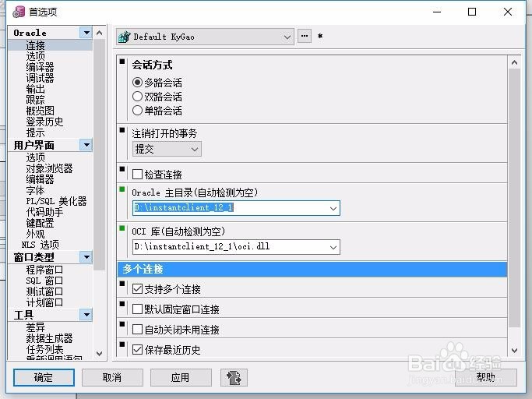Image resolution: width=532 pixels, height=399 pixels.
Task: Select 连接 under Oracle
Action: (35, 45)
